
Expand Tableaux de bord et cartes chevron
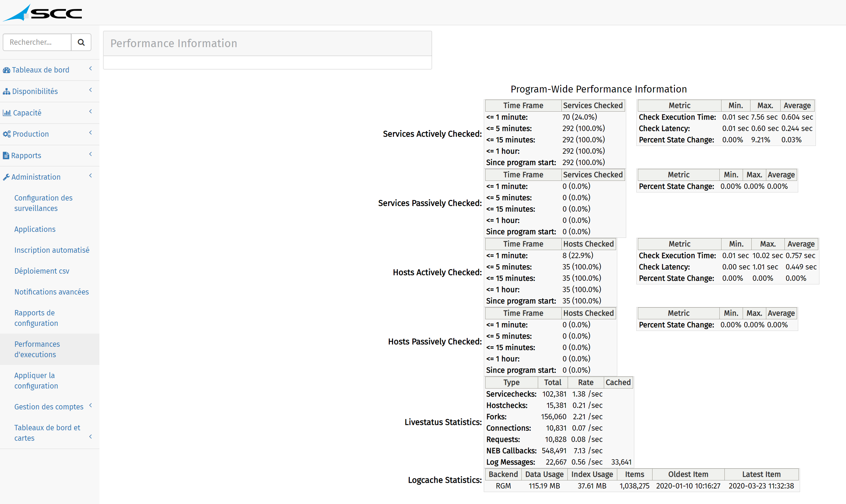[x=90, y=437]
